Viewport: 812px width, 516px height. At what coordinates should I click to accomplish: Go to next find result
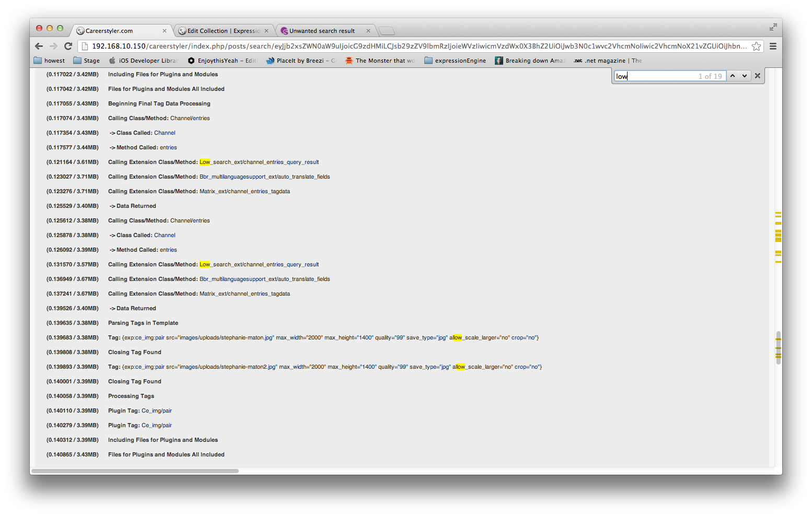pyautogui.click(x=745, y=76)
